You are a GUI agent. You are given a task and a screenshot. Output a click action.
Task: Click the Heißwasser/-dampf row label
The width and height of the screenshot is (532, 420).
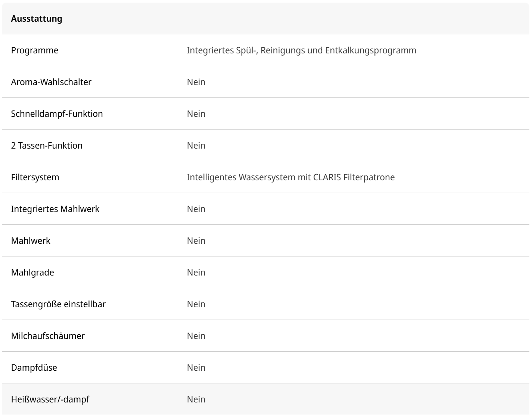pos(50,399)
